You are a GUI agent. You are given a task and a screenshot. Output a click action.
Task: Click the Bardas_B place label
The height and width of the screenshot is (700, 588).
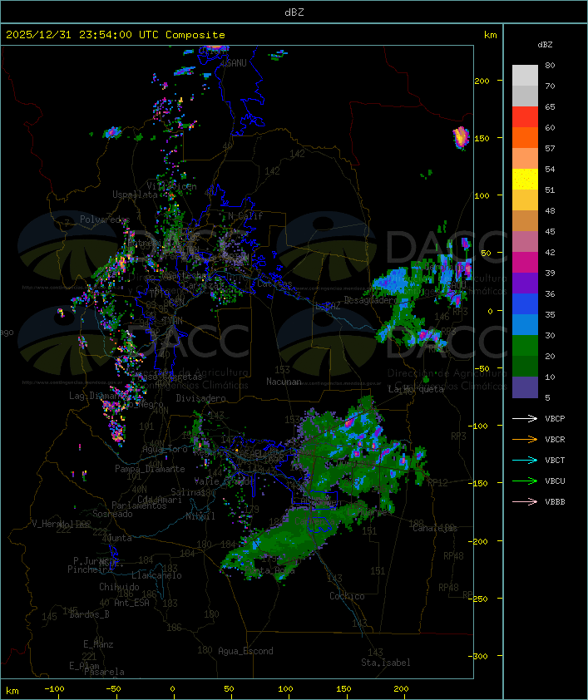[89, 614]
